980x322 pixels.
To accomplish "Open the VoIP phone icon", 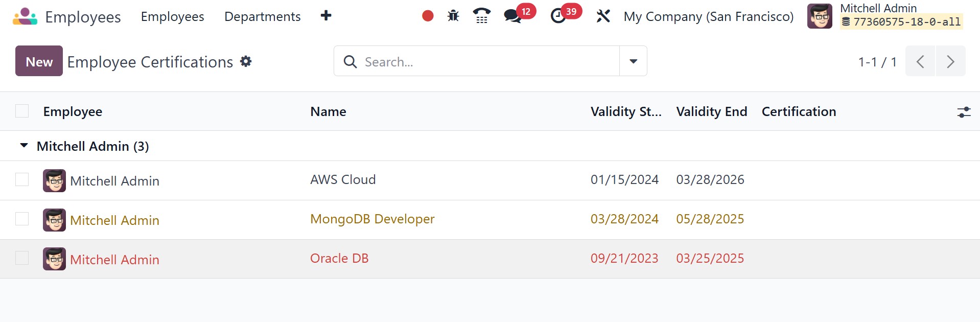I will point(481,16).
